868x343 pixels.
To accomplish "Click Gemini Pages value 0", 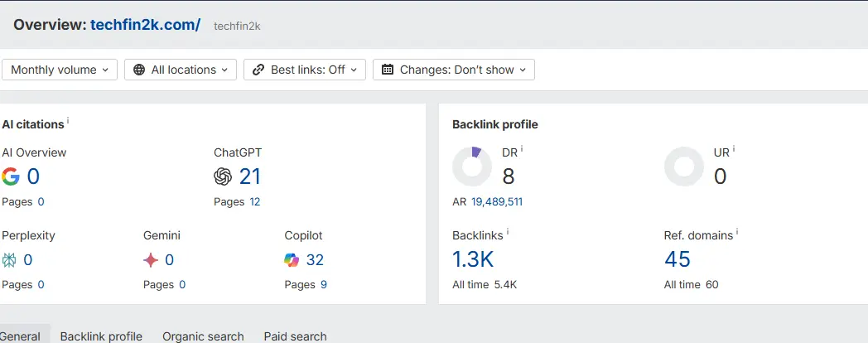I will (182, 285).
